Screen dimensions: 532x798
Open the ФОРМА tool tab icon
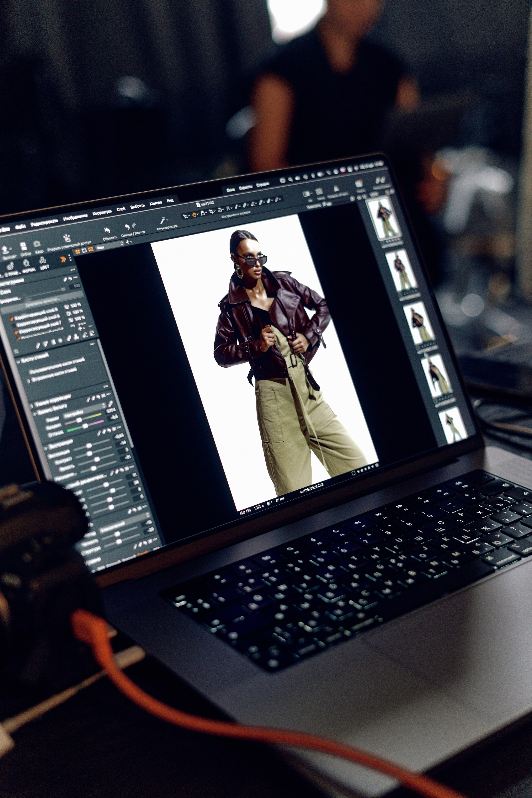(x=26, y=263)
